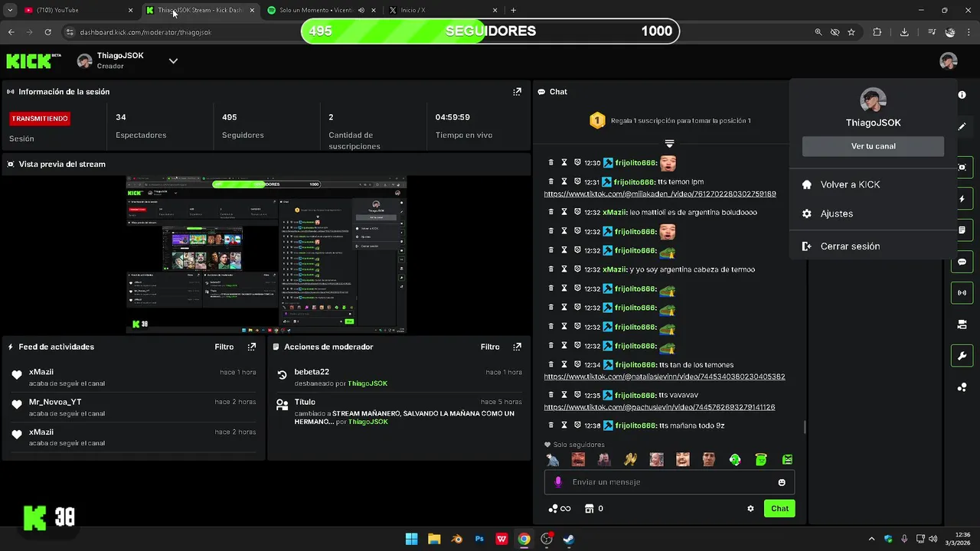Click the pencil edit icon in sidebar

962,126
